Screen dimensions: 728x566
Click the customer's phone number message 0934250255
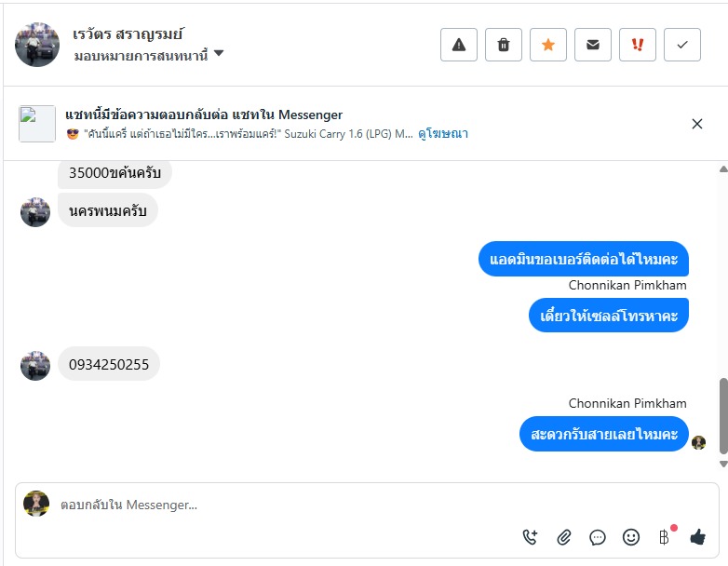[x=109, y=364]
